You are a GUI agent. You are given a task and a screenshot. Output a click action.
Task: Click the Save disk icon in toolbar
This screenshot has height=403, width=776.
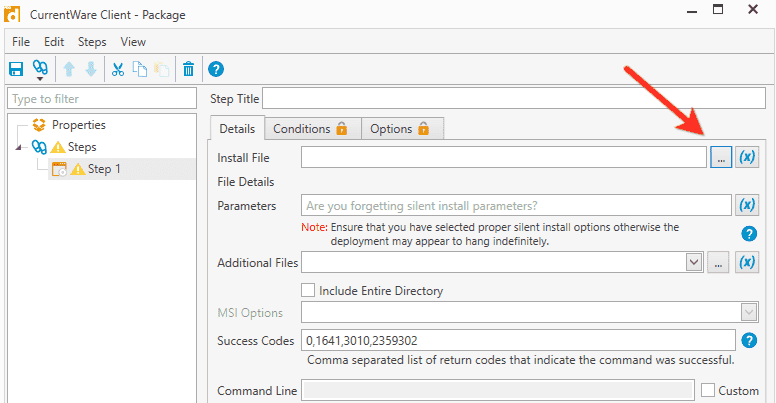point(16,69)
